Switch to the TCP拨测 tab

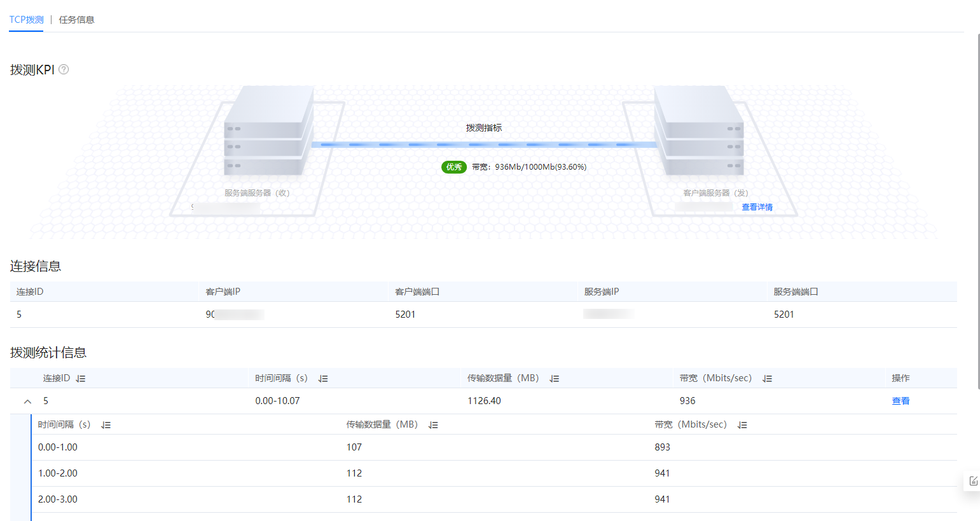pos(26,20)
